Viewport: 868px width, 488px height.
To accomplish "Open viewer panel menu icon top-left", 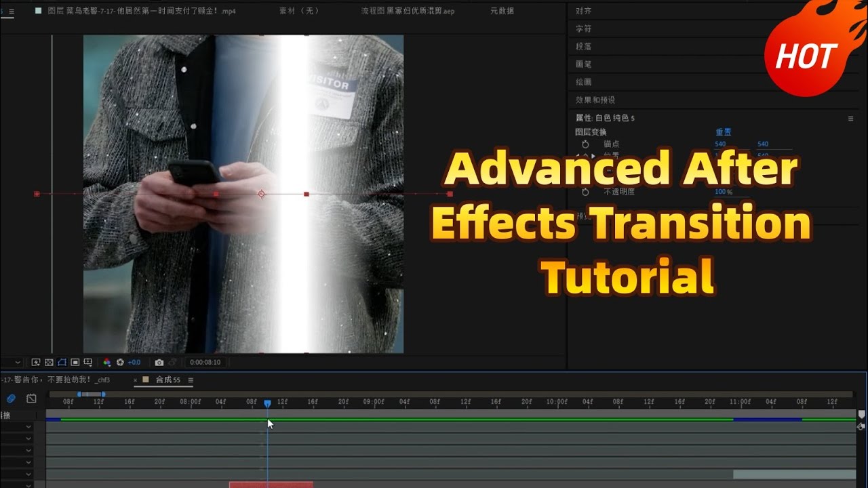I will click(12, 12).
